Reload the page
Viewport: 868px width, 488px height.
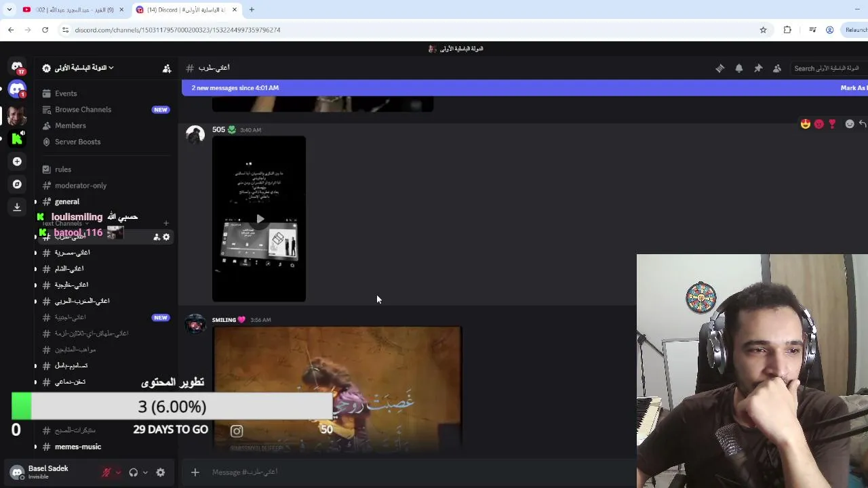[x=45, y=30]
